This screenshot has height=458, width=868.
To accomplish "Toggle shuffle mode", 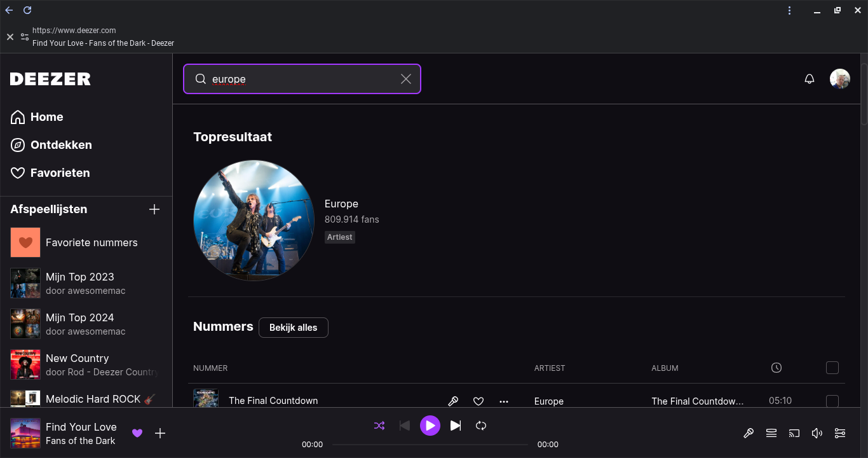I will click(x=379, y=426).
